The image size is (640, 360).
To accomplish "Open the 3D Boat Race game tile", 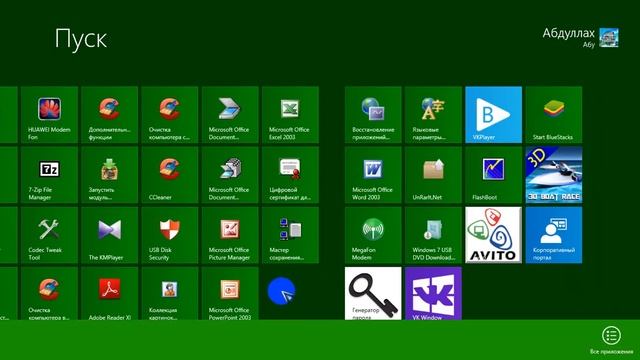I will click(554, 175).
